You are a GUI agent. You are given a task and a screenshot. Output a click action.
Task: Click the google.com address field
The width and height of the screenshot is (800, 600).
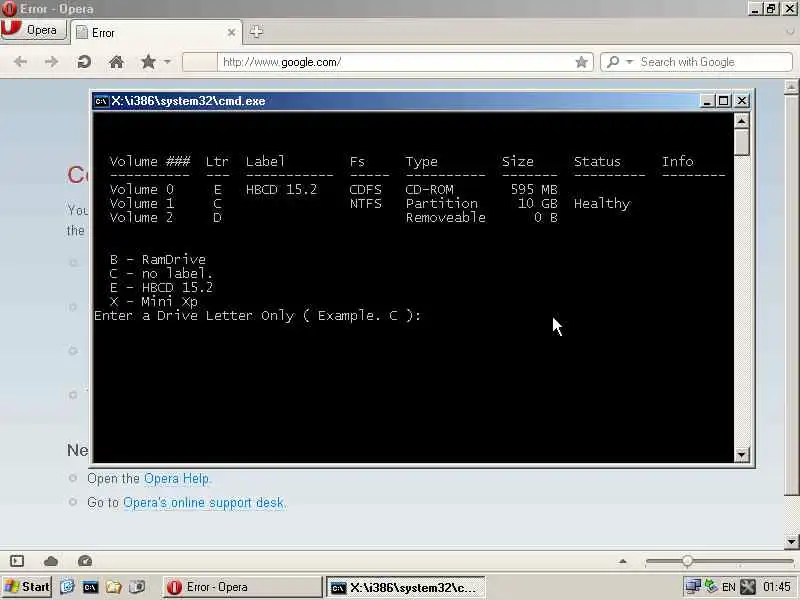[x=398, y=62]
